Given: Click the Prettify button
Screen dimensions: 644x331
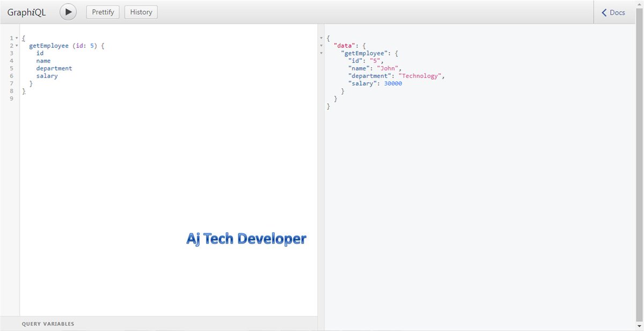Looking at the screenshot, I should (103, 11).
